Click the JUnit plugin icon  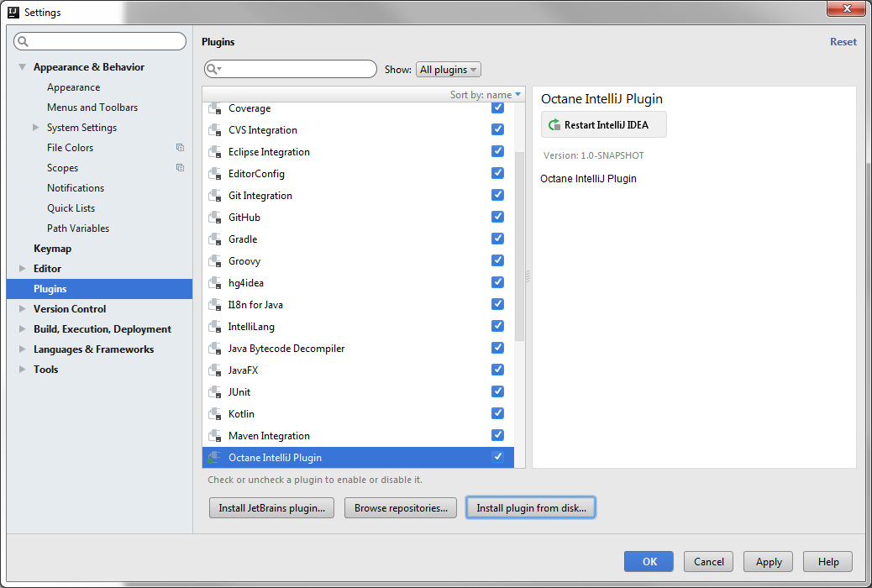[214, 392]
